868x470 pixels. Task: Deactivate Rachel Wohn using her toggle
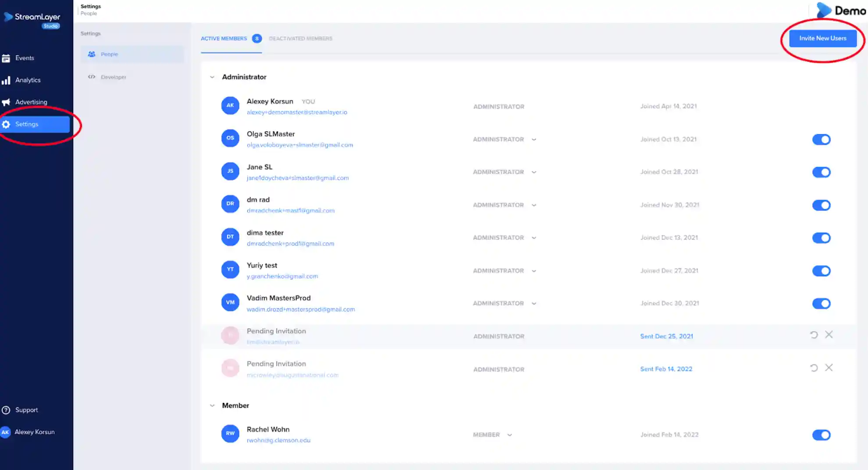821,435
